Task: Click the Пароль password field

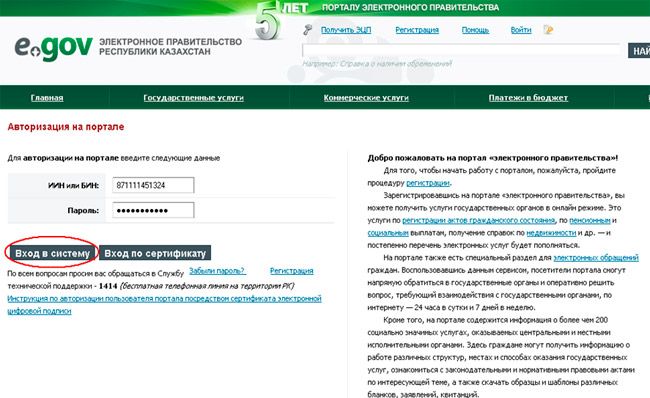Action: pos(153,210)
